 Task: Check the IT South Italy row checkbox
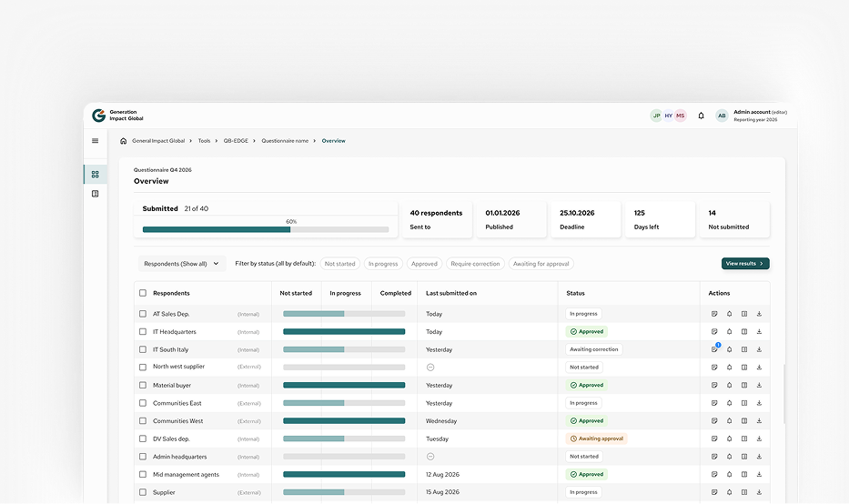(x=143, y=349)
